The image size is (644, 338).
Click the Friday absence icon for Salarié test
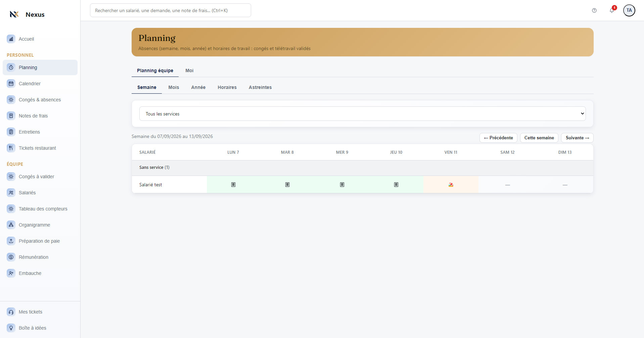tap(451, 185)
